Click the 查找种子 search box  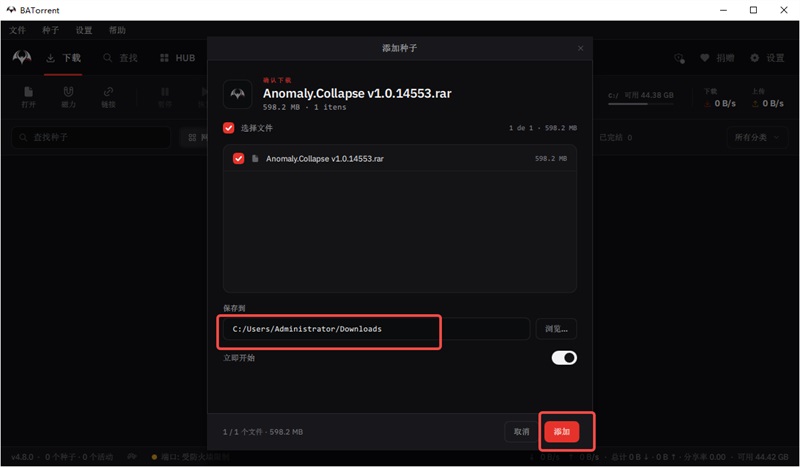pos(91,137)
